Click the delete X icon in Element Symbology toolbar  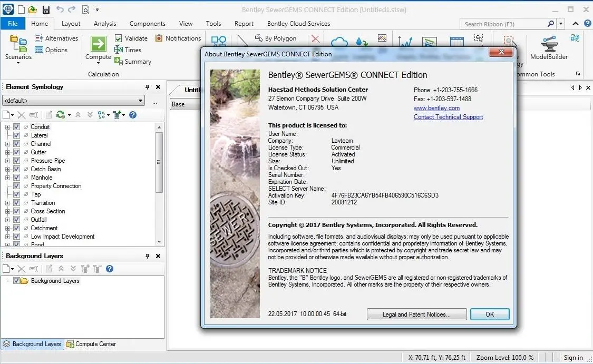tap(22, 115)
